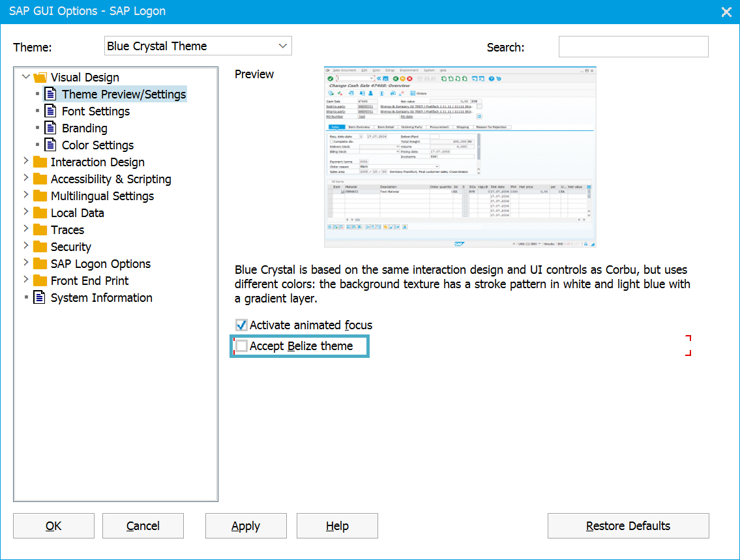This screenshot has width=740, height=560.
Task: Open Help for options
Action: (x=337, y=525)
